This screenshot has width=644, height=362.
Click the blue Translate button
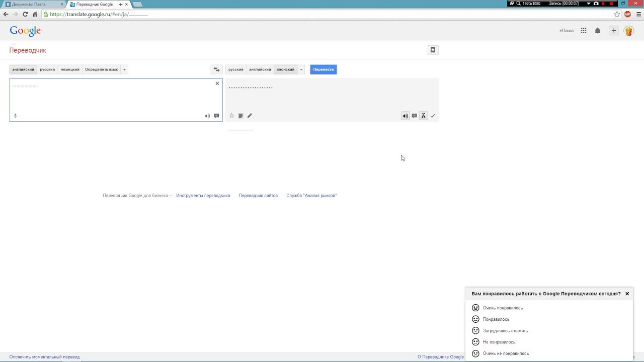tap(324, 69)
